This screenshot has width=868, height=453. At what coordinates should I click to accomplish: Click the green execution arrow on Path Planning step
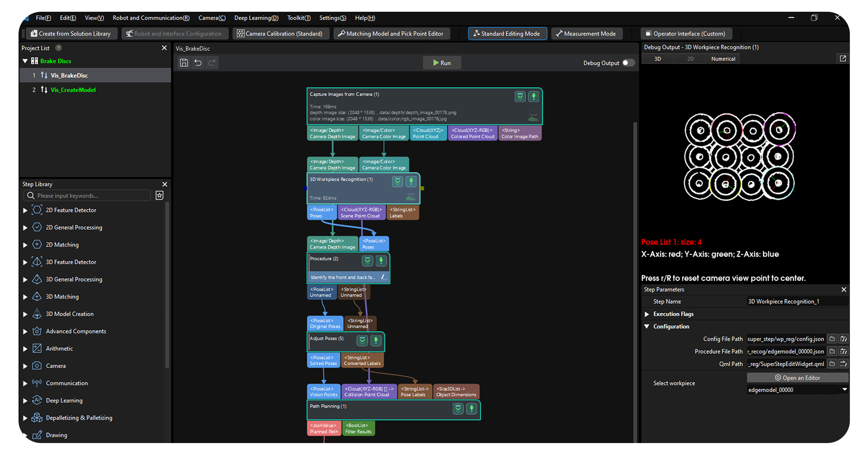point(472,408)
